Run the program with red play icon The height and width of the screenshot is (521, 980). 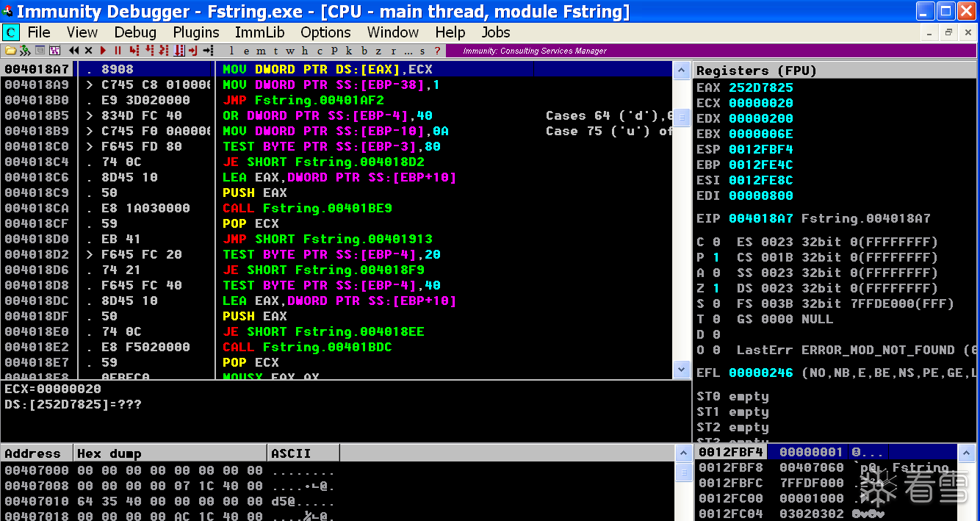[x=103, y=51]
